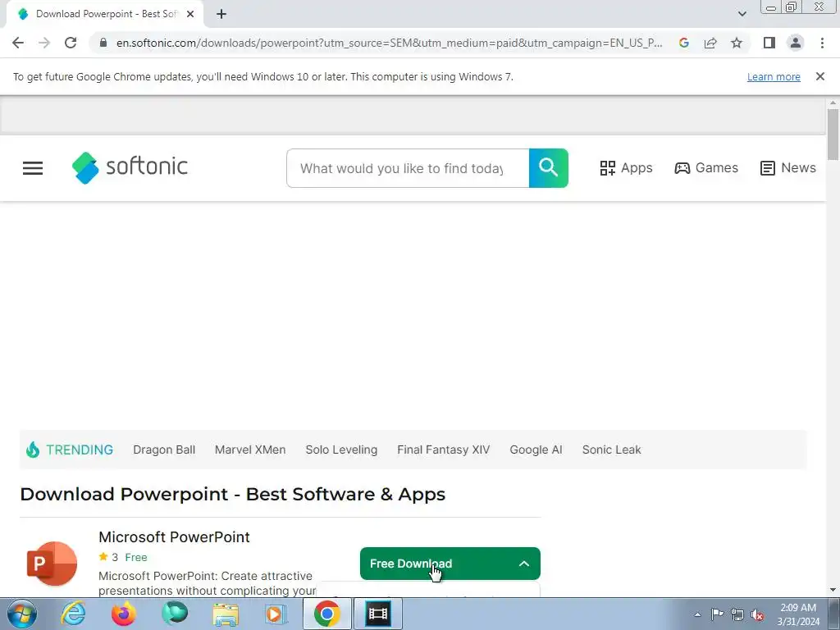The image size is (840, 630).
Task: Open Windows Media Player from taskbar
Action: pos(276,614)
